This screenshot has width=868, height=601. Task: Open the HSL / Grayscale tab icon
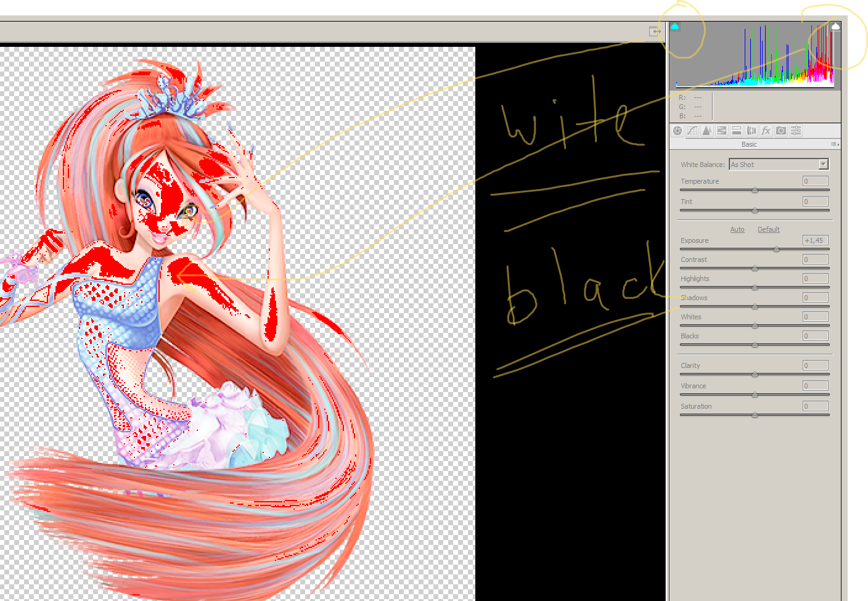coord(722,131)
